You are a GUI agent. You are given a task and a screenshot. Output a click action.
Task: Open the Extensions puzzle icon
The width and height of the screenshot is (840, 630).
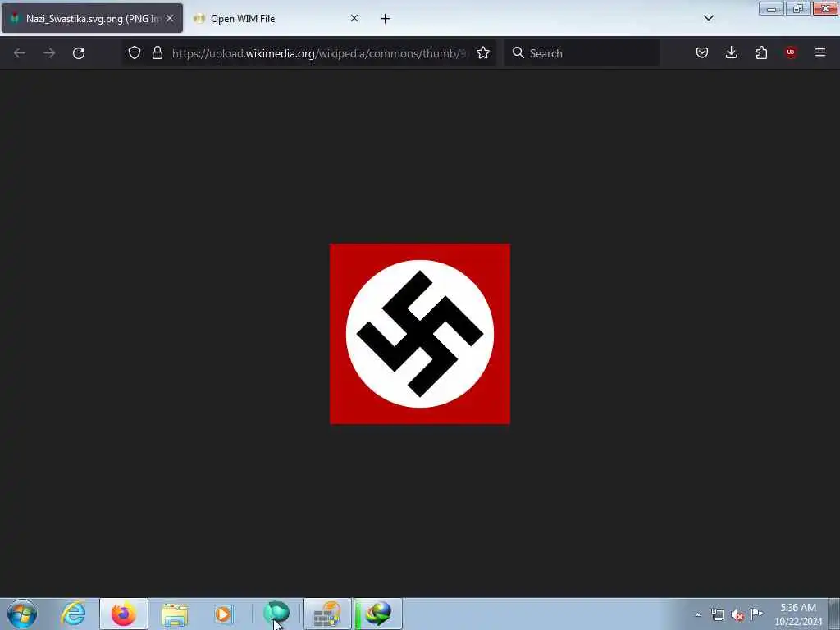tap(761, 52)
